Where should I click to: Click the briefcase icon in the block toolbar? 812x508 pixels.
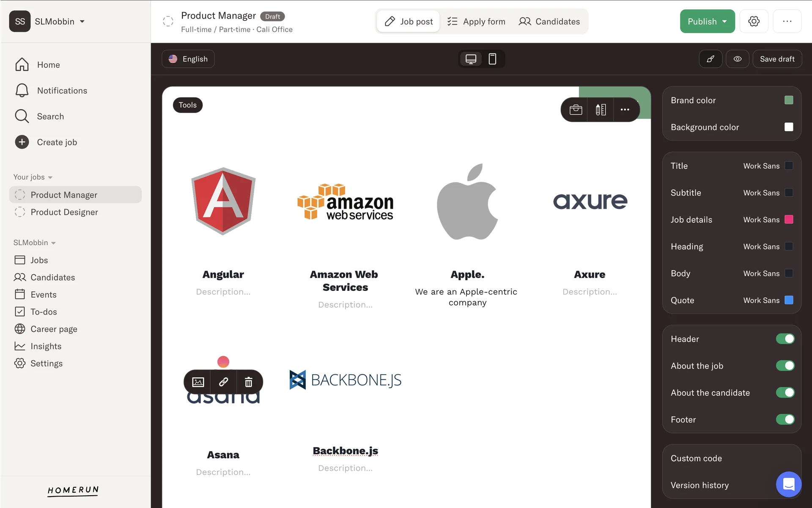576,110
